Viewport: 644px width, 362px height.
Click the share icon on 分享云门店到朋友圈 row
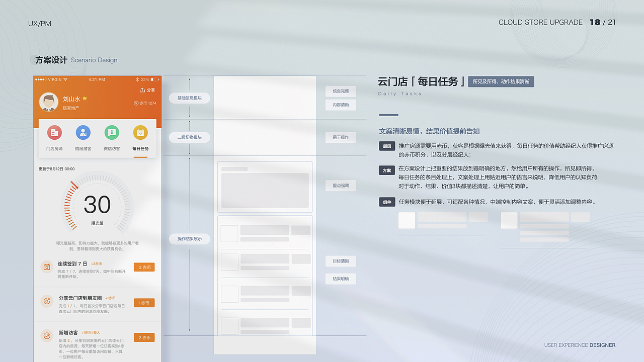(47, 301)
